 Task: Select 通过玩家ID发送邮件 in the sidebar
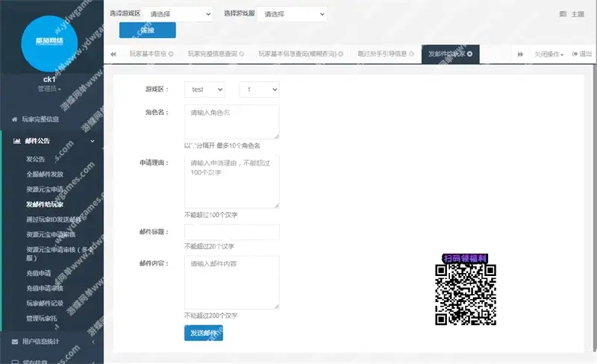[54, 219]
